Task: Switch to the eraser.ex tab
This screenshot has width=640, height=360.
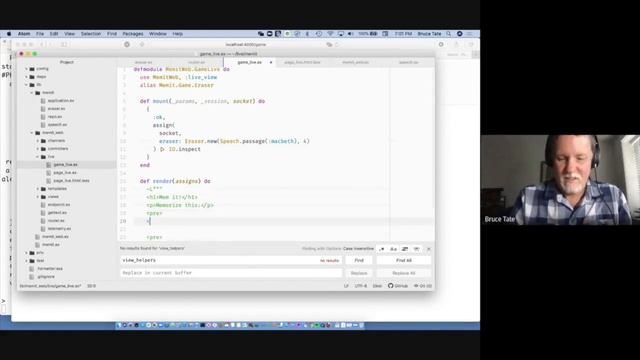Action: tap(143, 62)
